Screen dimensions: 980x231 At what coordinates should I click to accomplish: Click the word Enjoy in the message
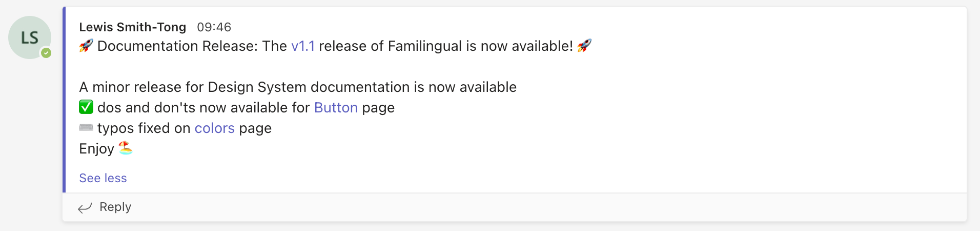tap(96, 149)
